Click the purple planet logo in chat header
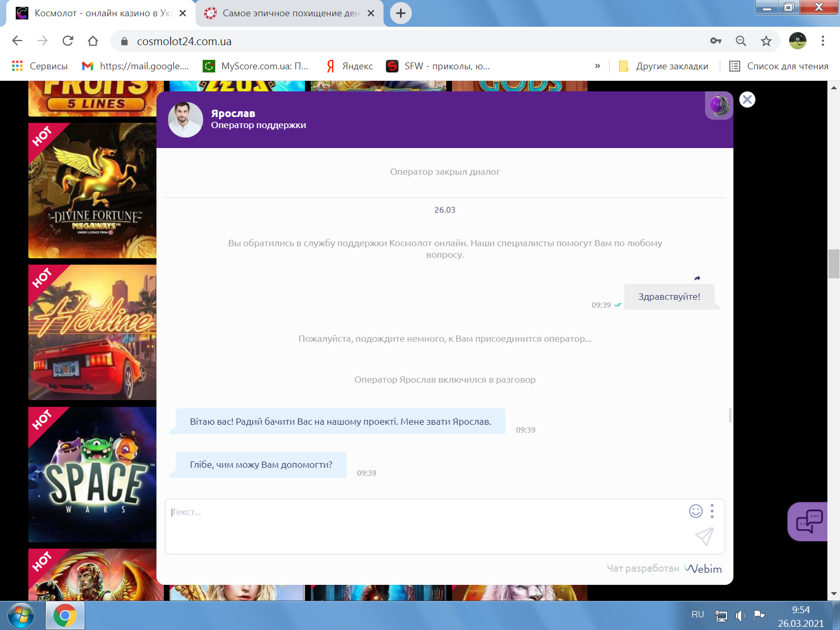Screen dimensions: 840x630 click(x=719, y=106)
